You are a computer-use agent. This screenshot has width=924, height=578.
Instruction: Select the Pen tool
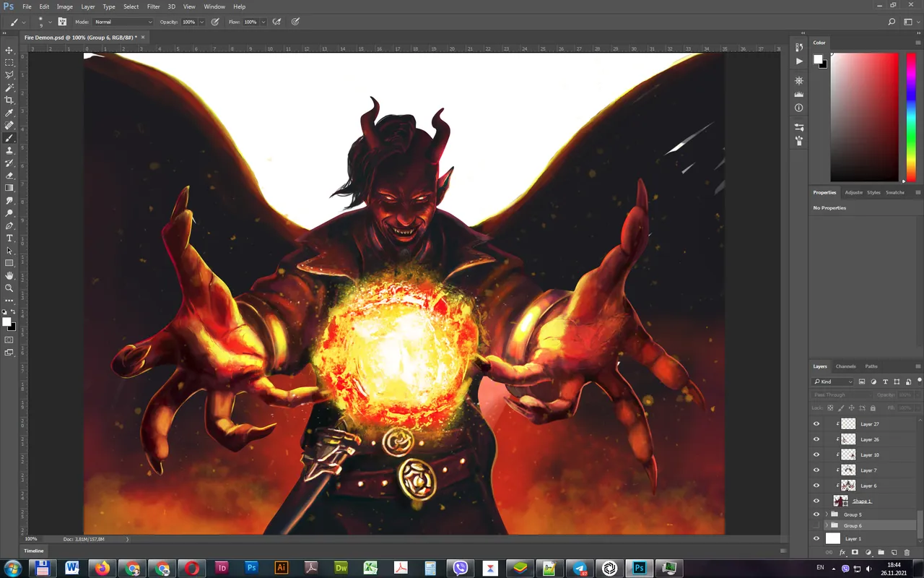(9, 226)
